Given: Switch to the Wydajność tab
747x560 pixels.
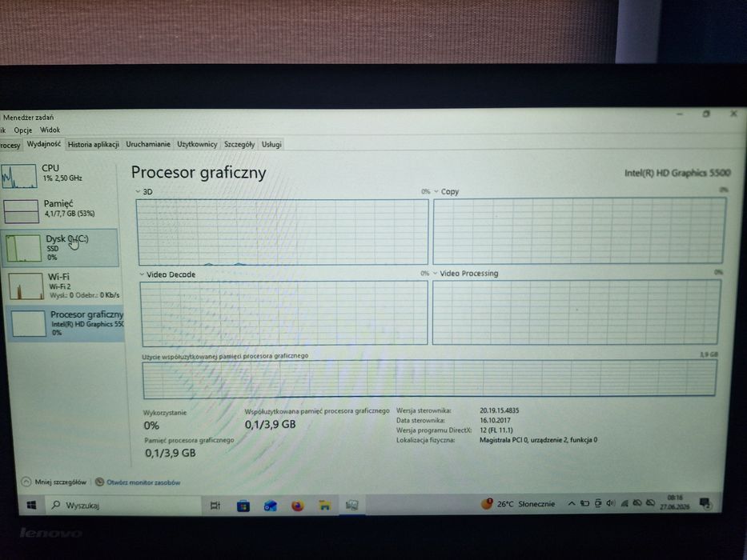Looking at the screenshot, I should (x=43, y=144).
